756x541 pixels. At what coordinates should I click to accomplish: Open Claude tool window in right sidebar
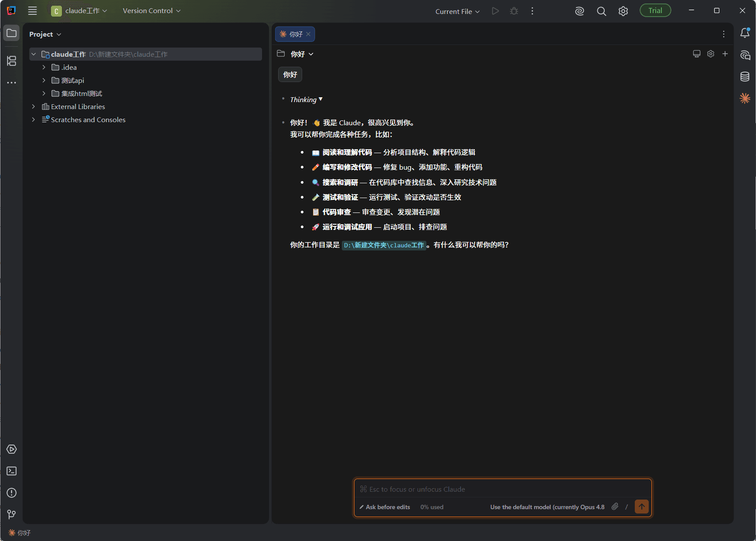(745, 98)
